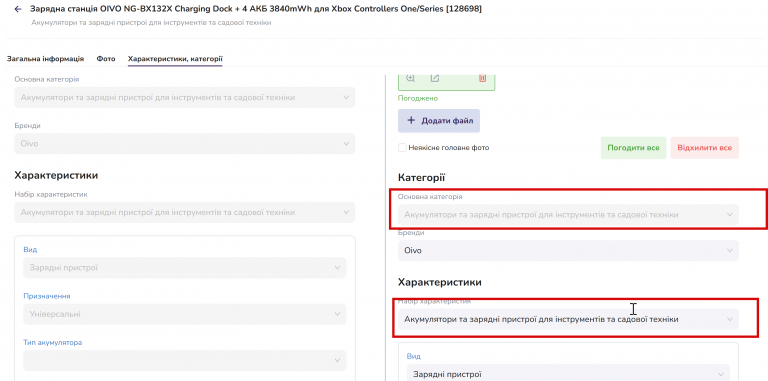This screenshot has height=381, width=768.
Task: Open Призначення dropdown showing Універсальні
Action: [x=185, y=314]
